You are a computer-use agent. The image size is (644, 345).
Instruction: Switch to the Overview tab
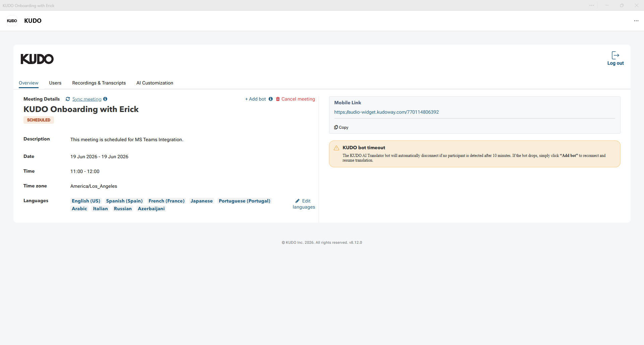tap(29, 83)
